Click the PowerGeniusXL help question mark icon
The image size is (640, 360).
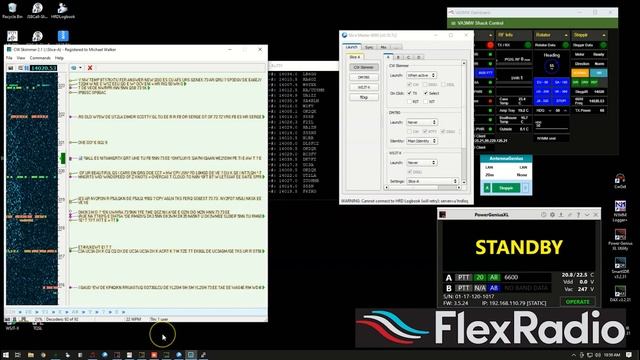[578, 214]
